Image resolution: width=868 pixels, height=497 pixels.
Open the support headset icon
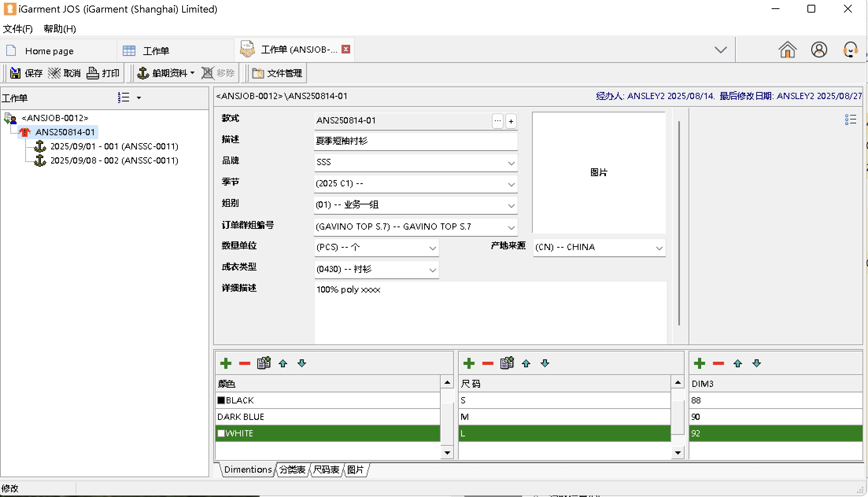tap(850, 50)
